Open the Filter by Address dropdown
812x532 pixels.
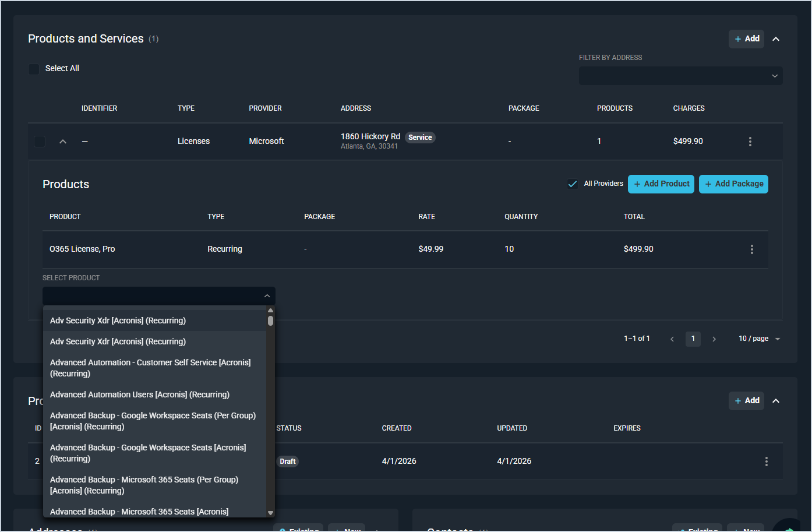point(680,76)
